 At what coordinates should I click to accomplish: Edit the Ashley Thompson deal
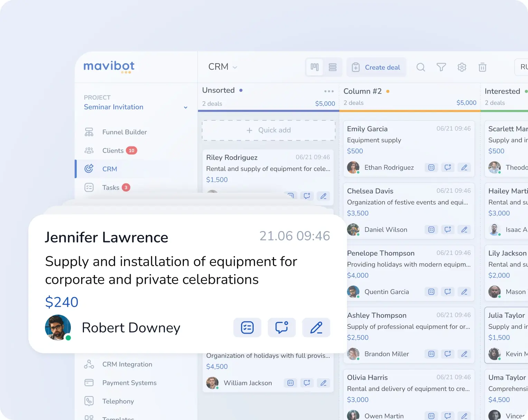pyautogui.click(x=464, y=354)
